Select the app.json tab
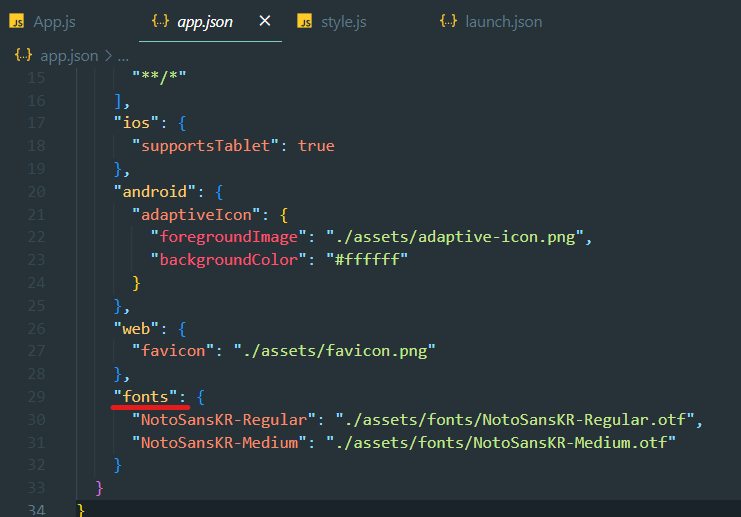The width and height of the screenshot is (741, 517). (x=205, y=22)
